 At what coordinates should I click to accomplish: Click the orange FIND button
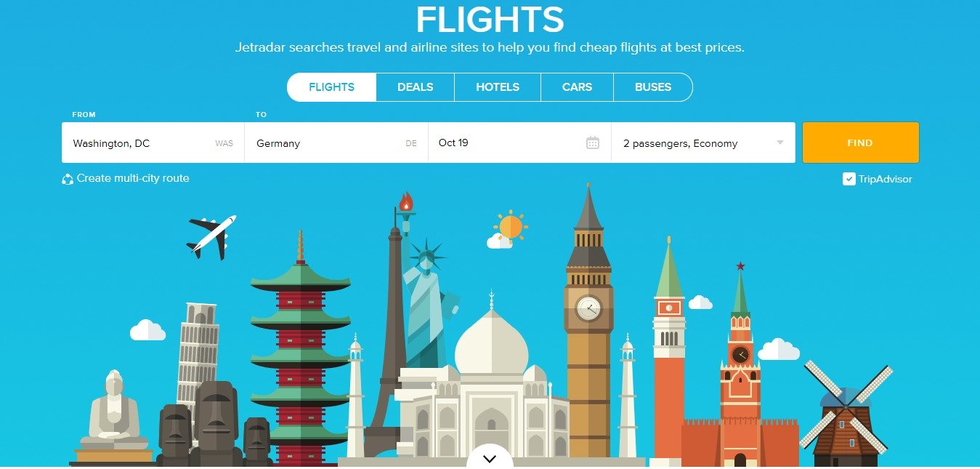861,143
